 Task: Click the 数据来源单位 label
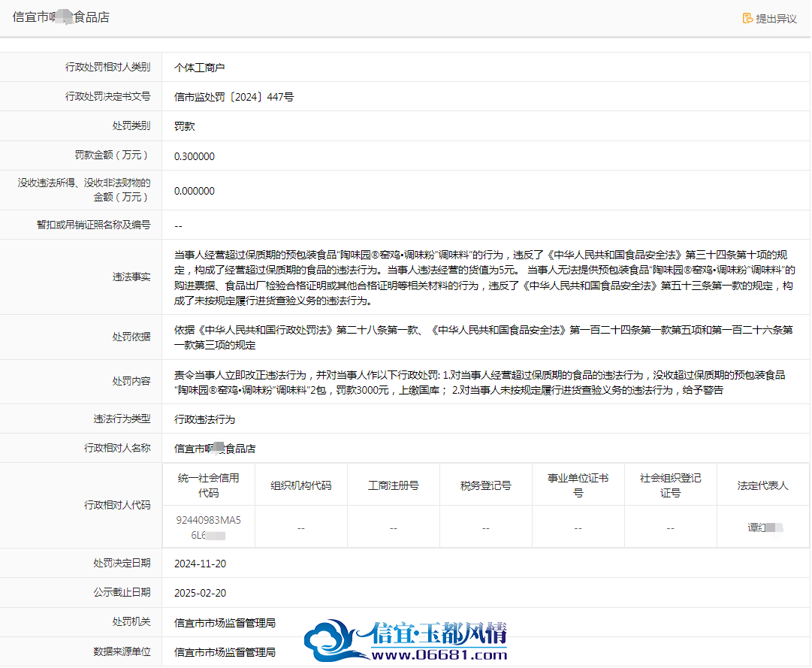122,651
